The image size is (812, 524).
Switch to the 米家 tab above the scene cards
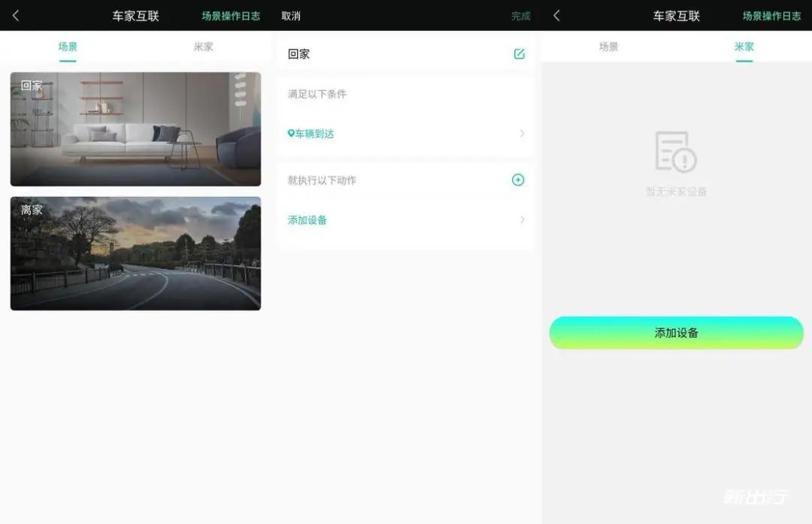click(x=203, y=47)
